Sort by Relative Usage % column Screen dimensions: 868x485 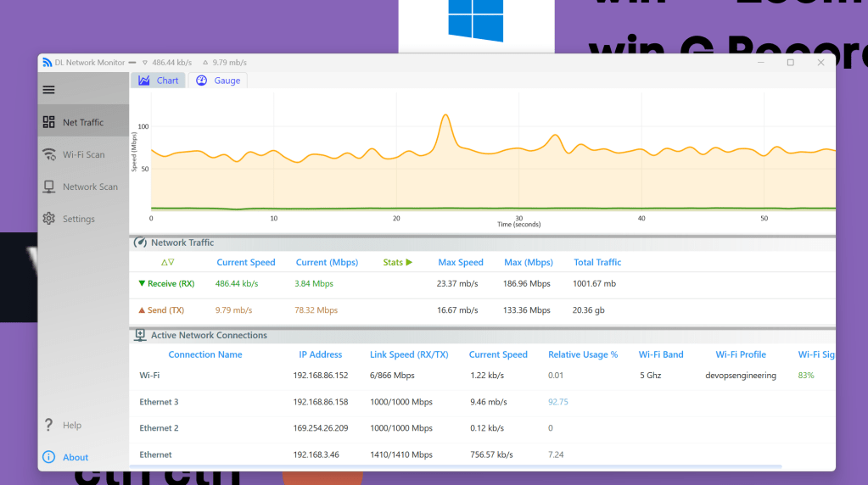click(583, 354)
